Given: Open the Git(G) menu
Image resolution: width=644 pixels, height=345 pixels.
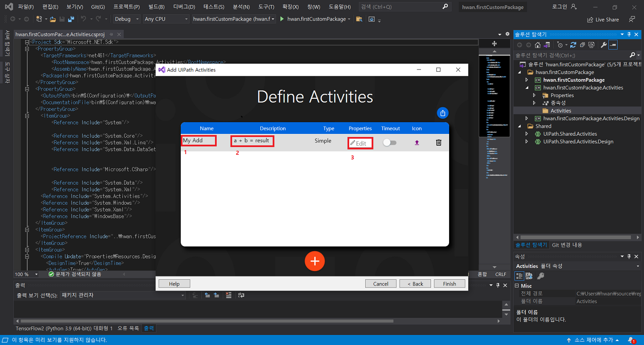Looking at the screenshot, I should (98, 7).
